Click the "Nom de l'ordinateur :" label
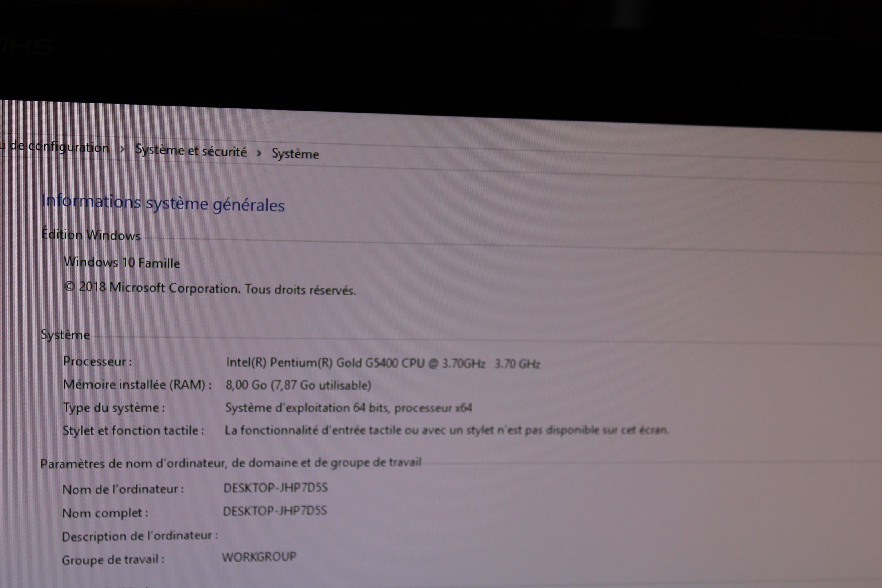The image size is (882, 588). pos(123,490)
